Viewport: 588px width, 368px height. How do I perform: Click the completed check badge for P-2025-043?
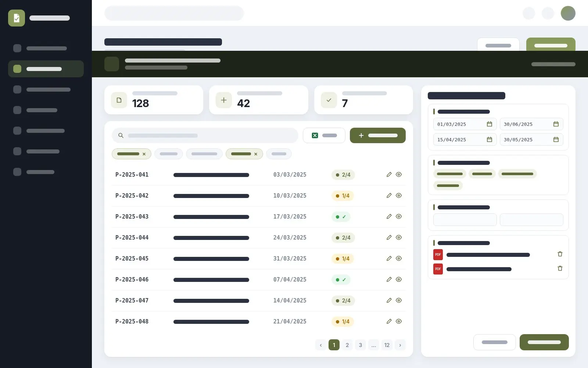click(x=341, y=217)
